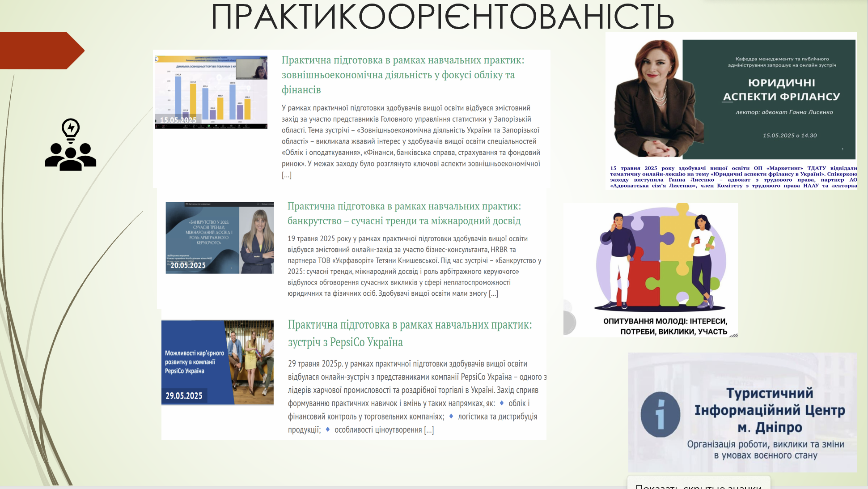Click the PepsiCo thumbnail dated 29.05.2025
The width and height of the screenshot is (868, 489).
click(218, 362)
